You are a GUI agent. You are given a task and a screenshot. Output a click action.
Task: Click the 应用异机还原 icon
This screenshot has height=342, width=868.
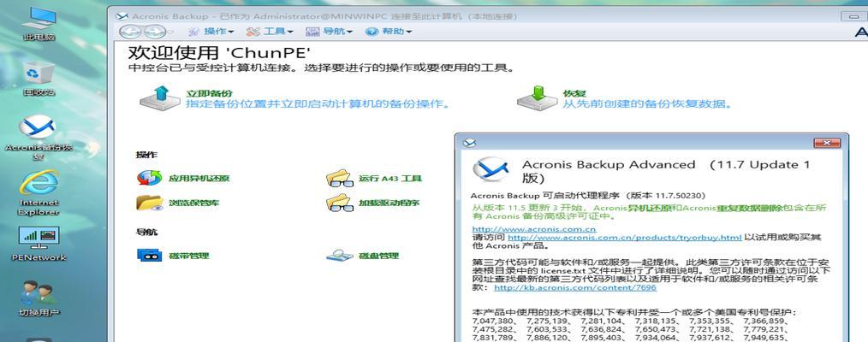[149, 178]
